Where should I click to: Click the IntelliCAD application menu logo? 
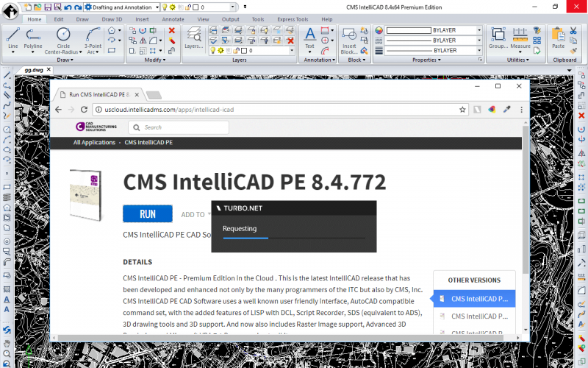(10, 10)
